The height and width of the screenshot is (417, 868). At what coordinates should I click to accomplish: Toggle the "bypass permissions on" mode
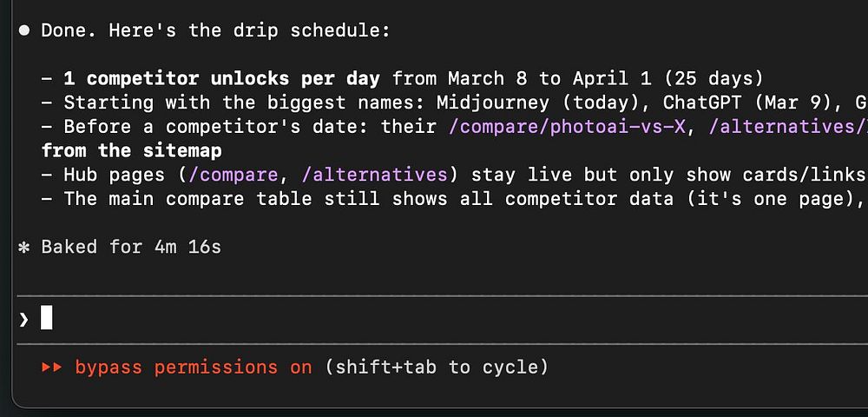[x=193, y=367]
